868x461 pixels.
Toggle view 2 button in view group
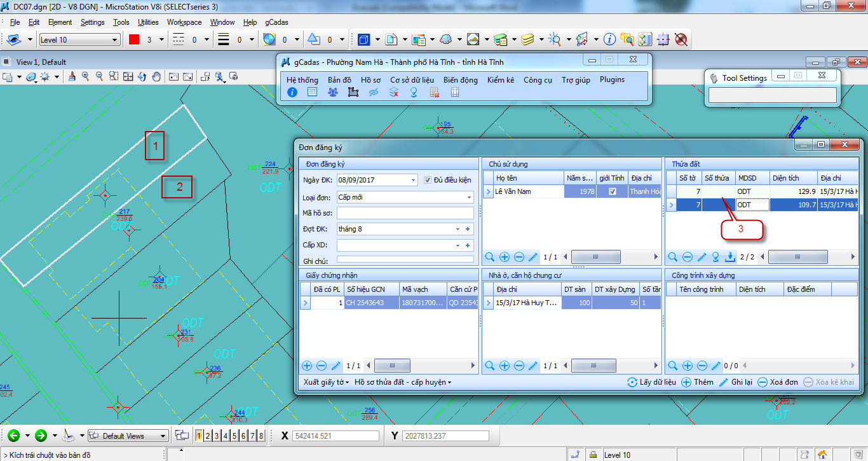click(208, 436)
